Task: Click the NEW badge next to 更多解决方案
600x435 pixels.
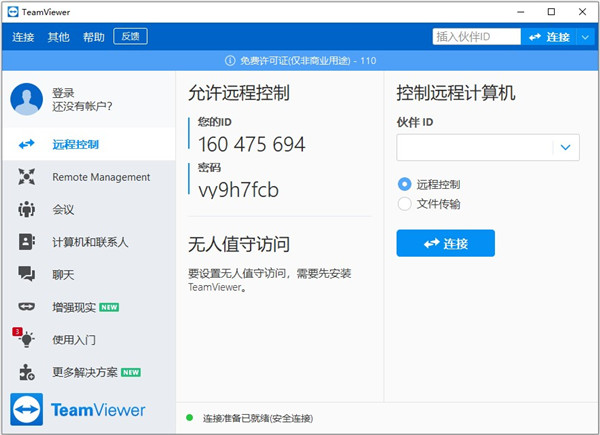Action: click(131, 372)
